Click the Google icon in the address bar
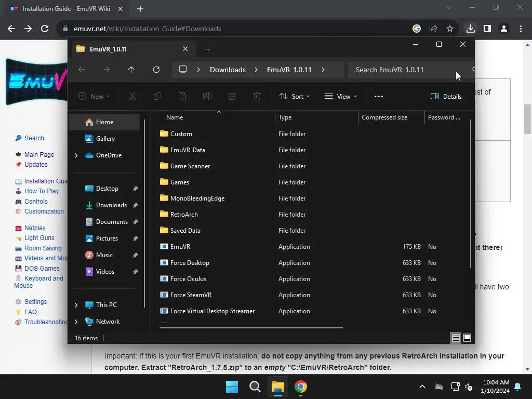This screenshot has width=532, height=399. click(417, 29)
